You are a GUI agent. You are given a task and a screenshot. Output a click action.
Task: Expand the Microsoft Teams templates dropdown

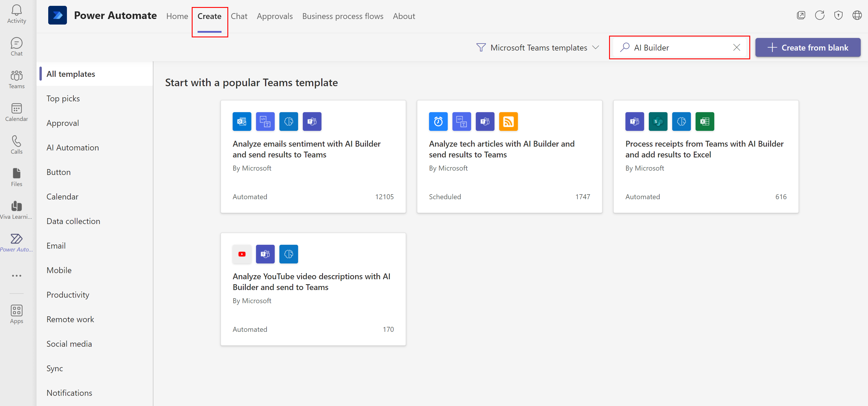tap(598, 48)
